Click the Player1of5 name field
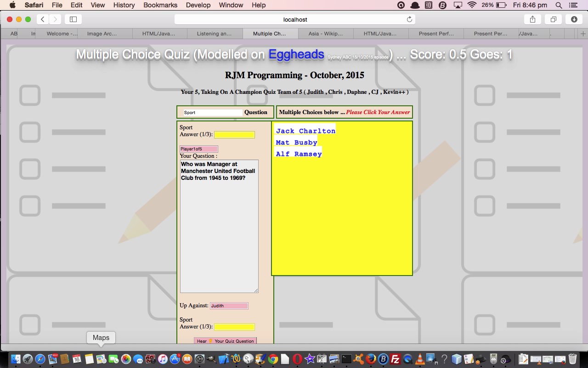 point(198,149)
